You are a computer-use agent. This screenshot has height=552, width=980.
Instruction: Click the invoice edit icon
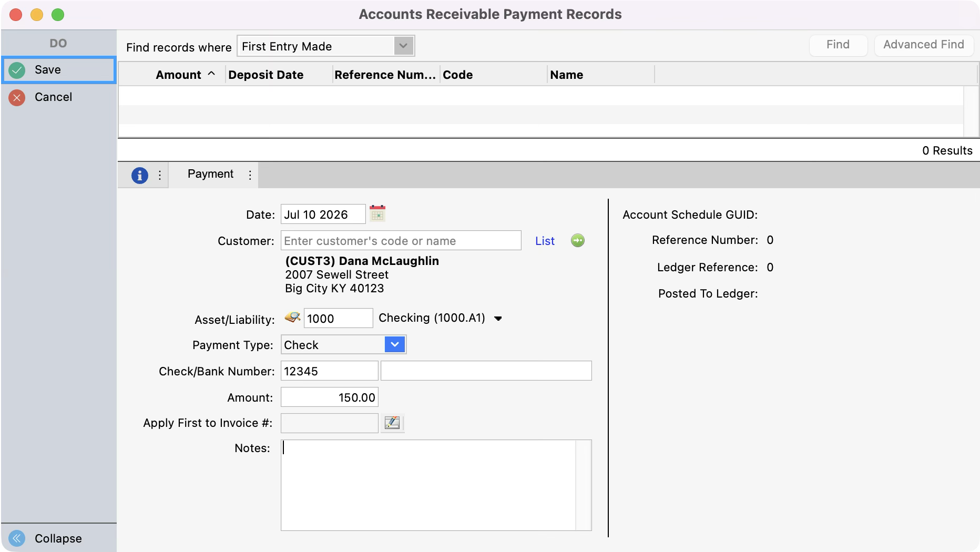pos(392,423)
